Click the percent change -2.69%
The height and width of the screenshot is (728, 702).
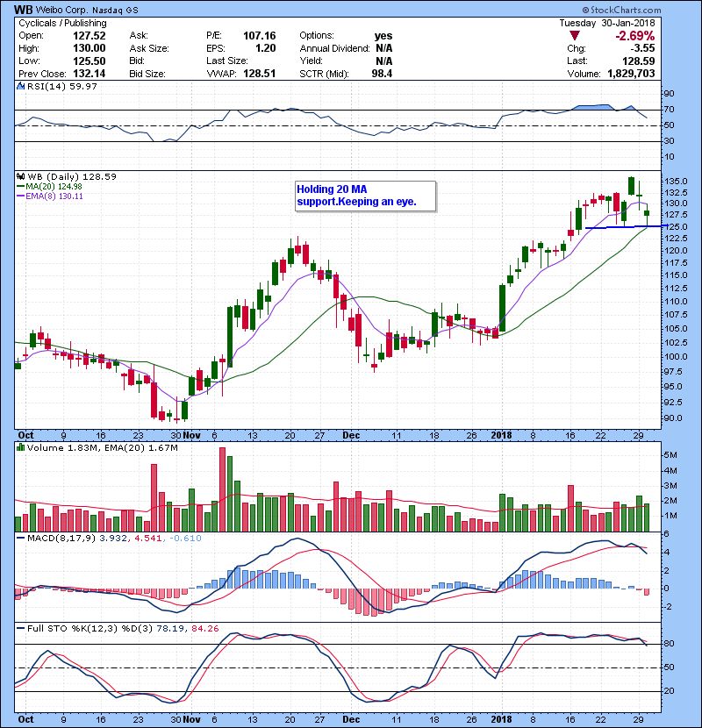634,36
